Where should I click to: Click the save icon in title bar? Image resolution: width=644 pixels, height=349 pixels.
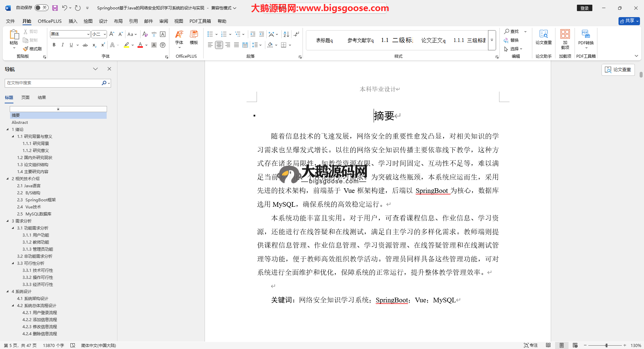(55, 8)
